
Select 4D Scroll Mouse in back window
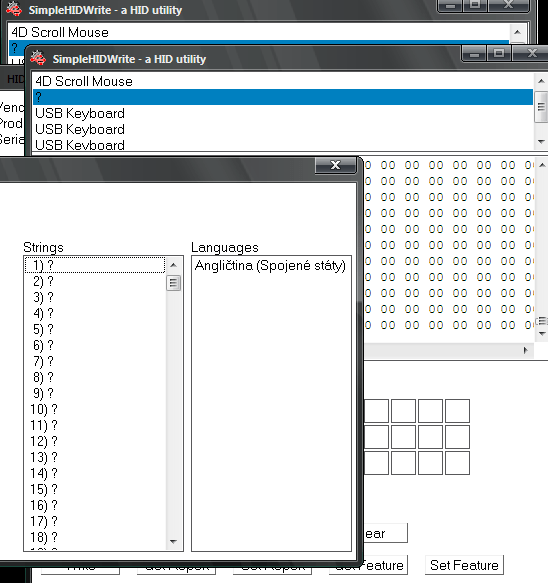258,32
